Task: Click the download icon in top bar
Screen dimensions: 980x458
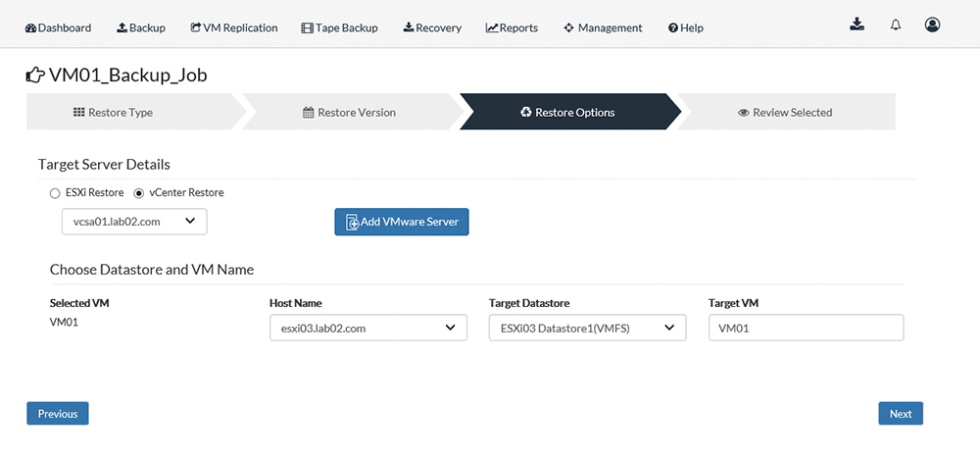Action: coord(857,25)
